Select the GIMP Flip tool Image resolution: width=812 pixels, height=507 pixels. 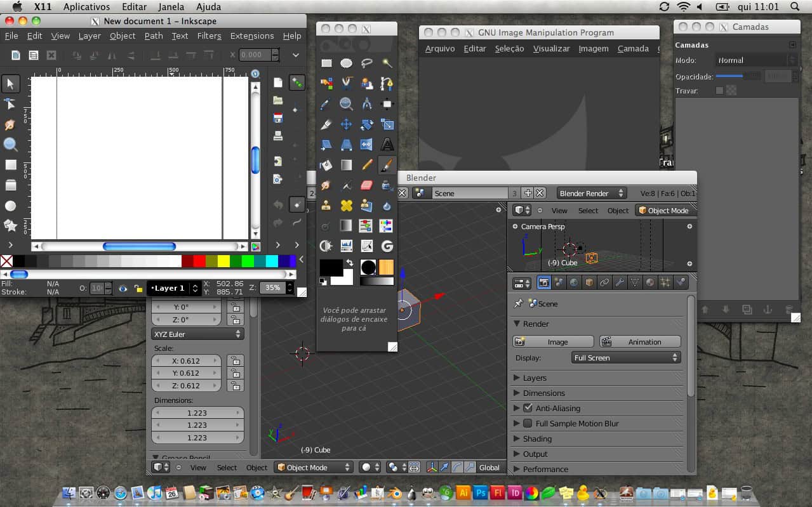(x=367, y=145)
